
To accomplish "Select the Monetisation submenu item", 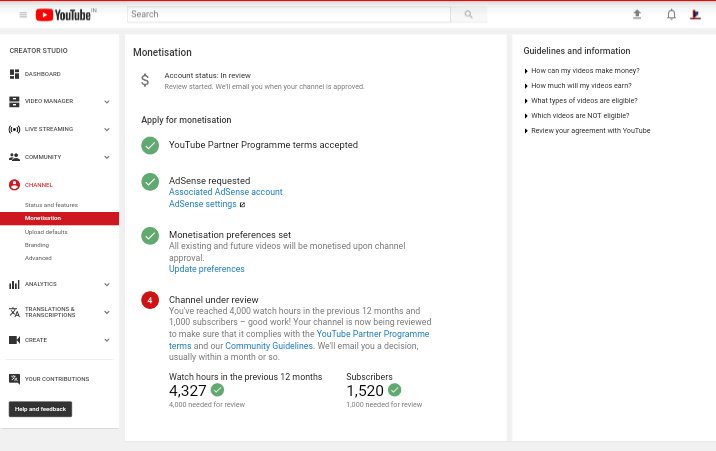I will 59,218.
